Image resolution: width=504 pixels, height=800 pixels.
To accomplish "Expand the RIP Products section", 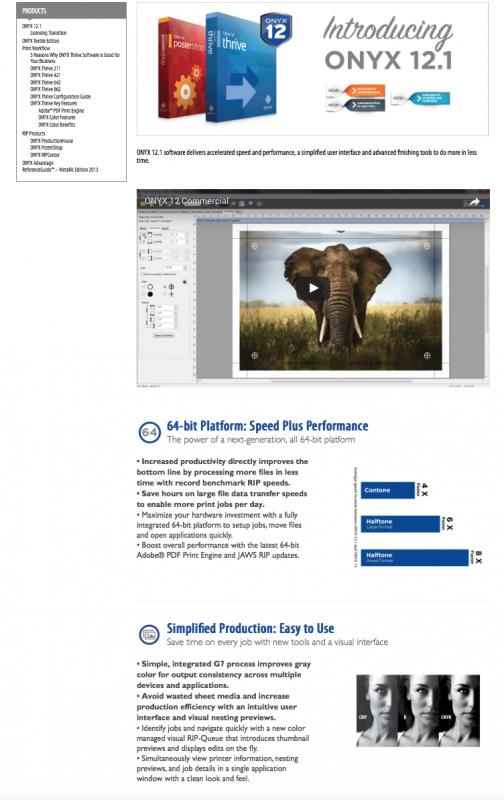I will [34, 133].
